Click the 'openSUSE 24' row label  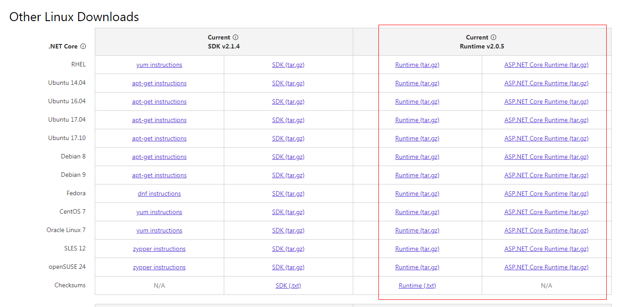(67, 267)
